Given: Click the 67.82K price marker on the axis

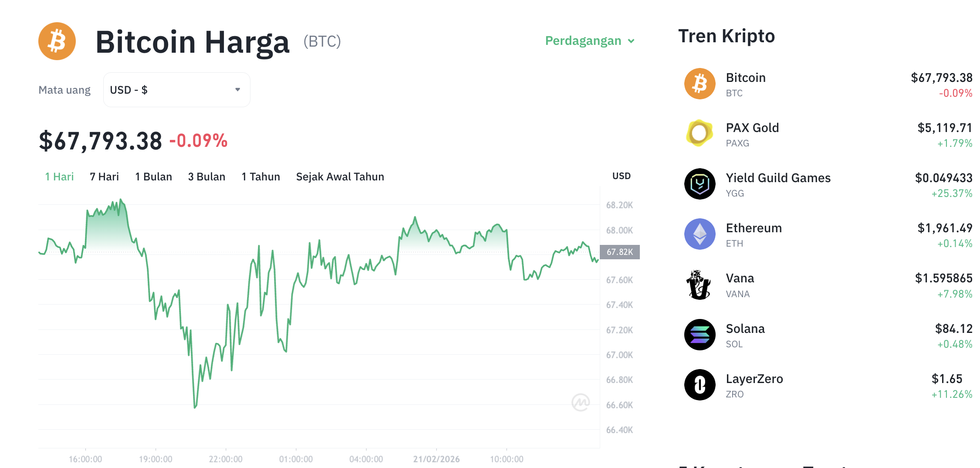Looking at the screenshot, I should click(620, 252).
